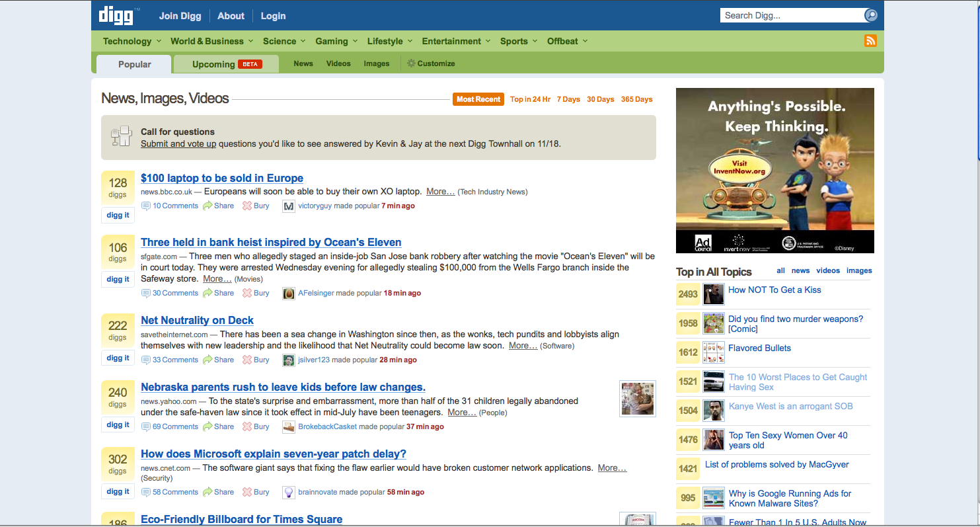The width and height of the screenshot is (980, 527).
Task: Sort stories by 30 Days
Action: [601, 99]
